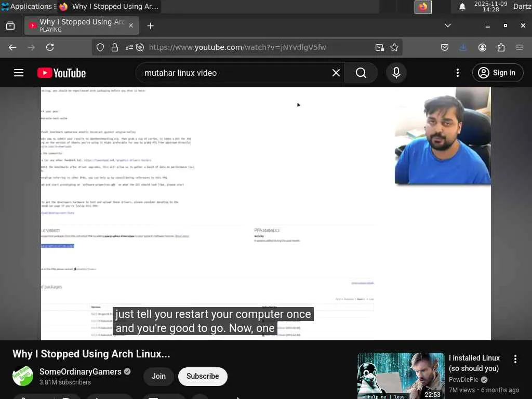Open the 'I installed Linux (so should you)' title
Viewport: 532px width, 399px height.
tap(474, 363)
